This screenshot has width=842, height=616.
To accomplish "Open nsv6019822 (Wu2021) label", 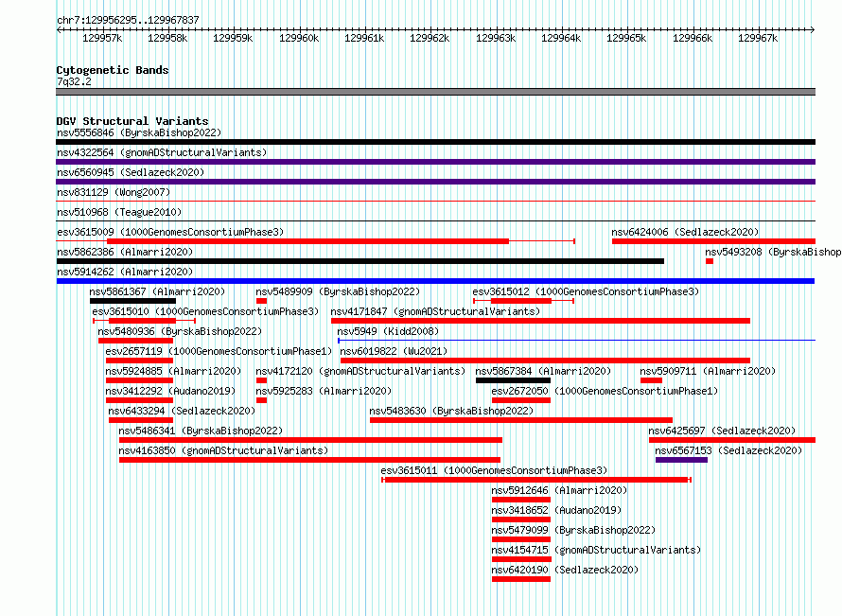I will tap(395, 351).
